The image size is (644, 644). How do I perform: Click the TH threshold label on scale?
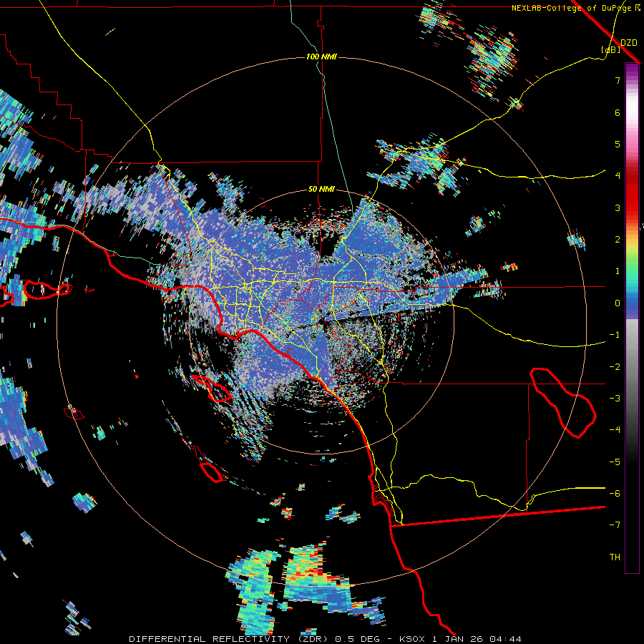coord(615,557)
